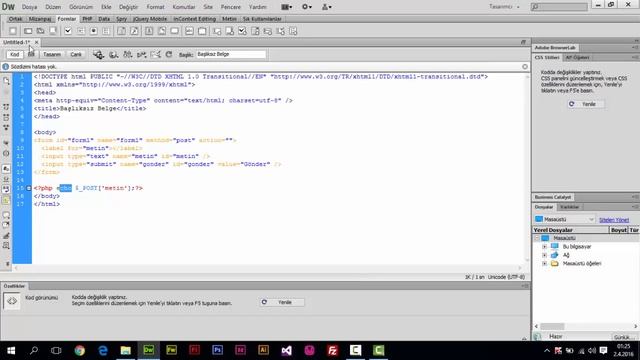Insert a Fieldset form element

pos(202,31)
